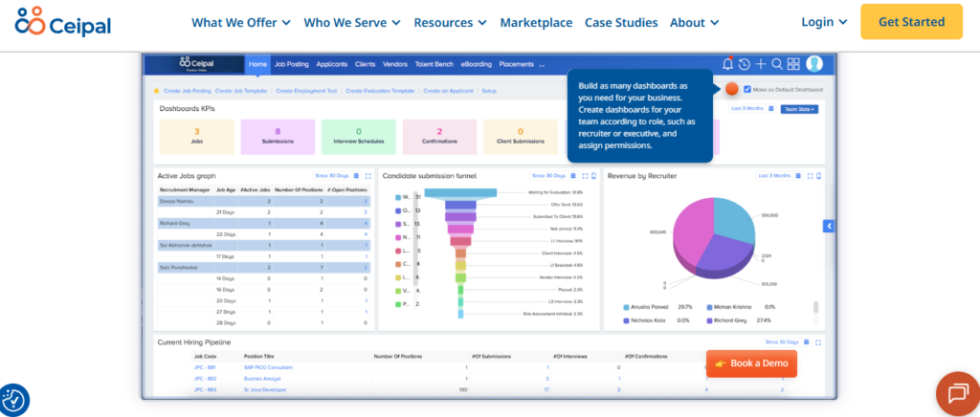Viewport: 980px width, 417px height.
Task: Expand the Who We Serve menu
Action: [352, 22]
